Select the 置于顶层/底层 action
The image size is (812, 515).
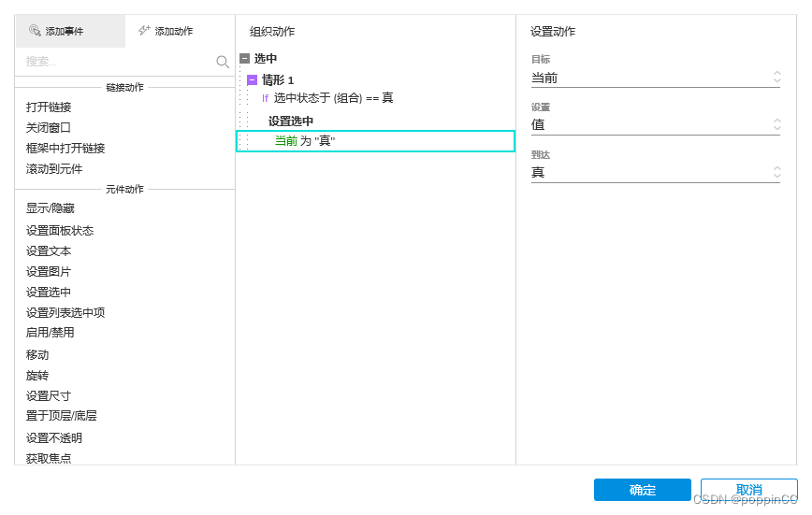pos(61,415)
